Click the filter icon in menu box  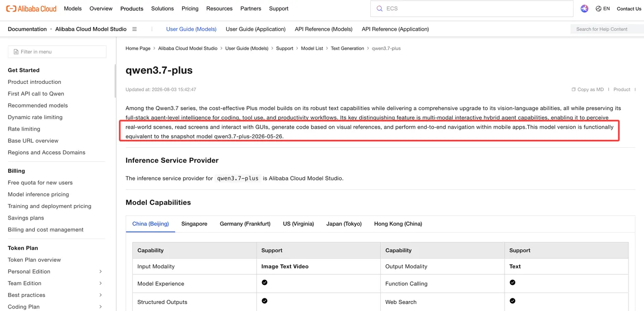16,52
